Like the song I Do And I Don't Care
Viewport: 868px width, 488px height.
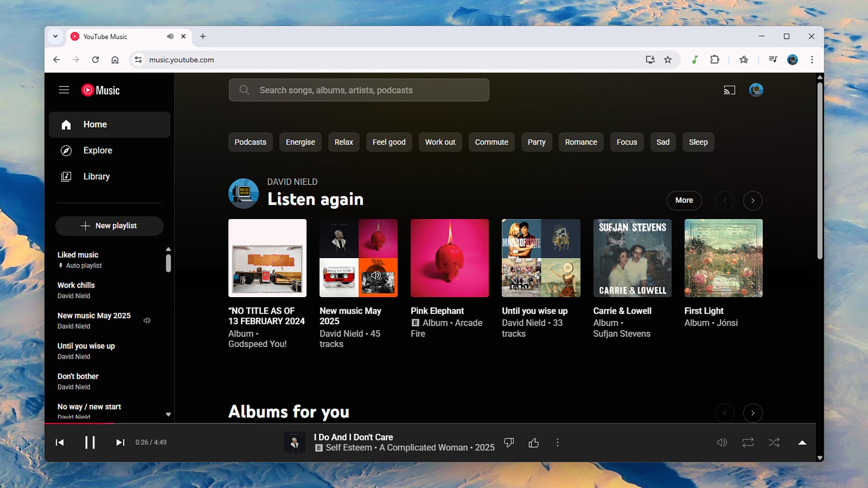click(x=533, y=442)
